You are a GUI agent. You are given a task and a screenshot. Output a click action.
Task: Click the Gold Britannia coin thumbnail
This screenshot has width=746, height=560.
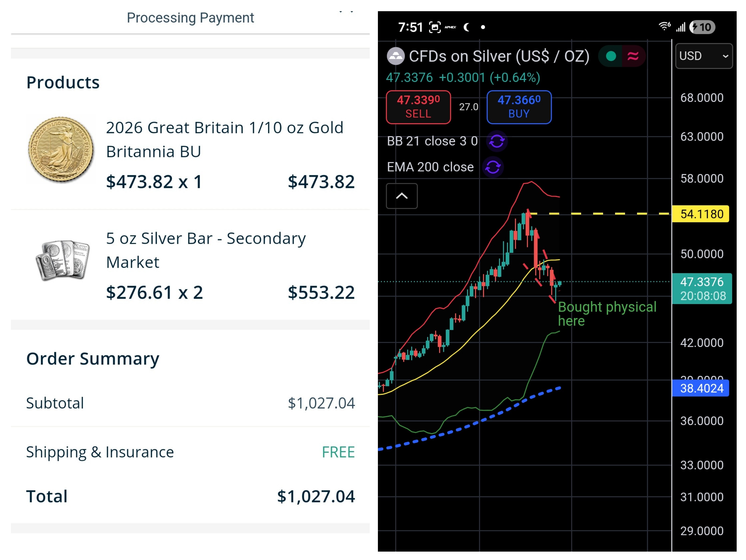[x=61, y=149]
